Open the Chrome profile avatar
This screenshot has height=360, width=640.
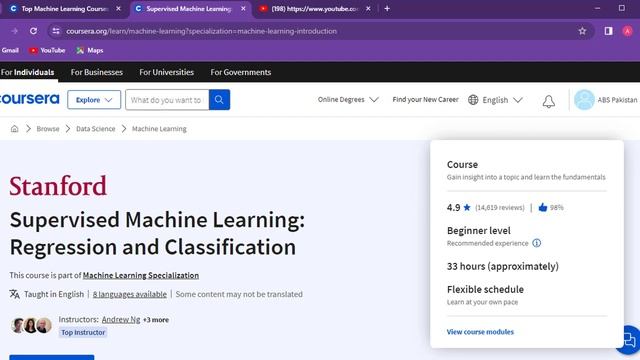click(627, 31)
